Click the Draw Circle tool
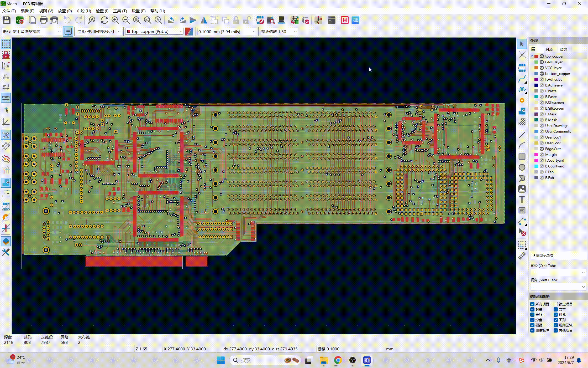The height and width of the screenshot is (368, 588). coord(522,167)
